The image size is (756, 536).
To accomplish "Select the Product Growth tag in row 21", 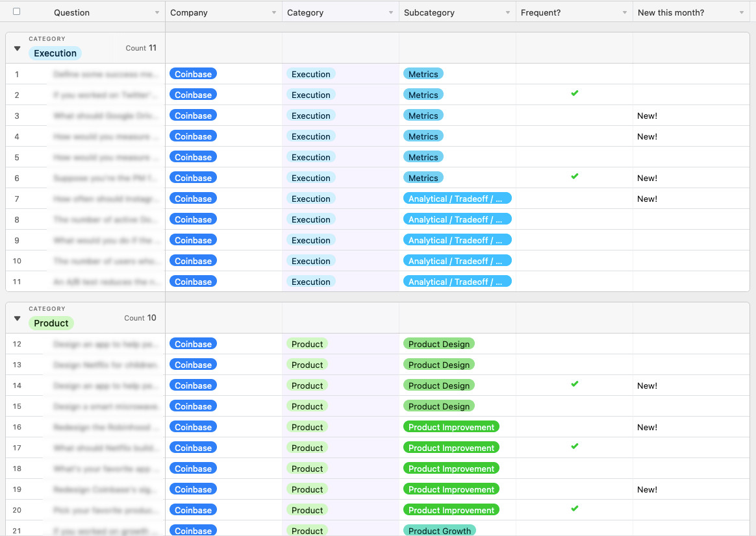I will 439,530.
